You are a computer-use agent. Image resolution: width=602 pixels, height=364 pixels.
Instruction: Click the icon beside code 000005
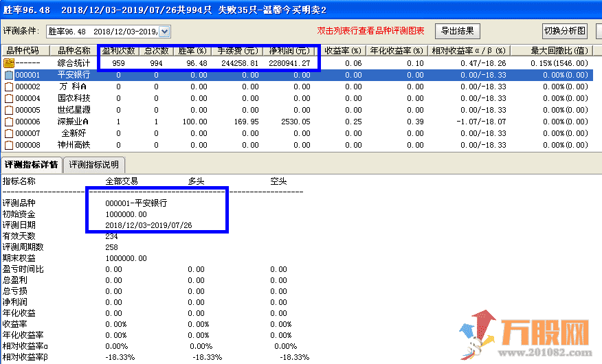[8, 110]
